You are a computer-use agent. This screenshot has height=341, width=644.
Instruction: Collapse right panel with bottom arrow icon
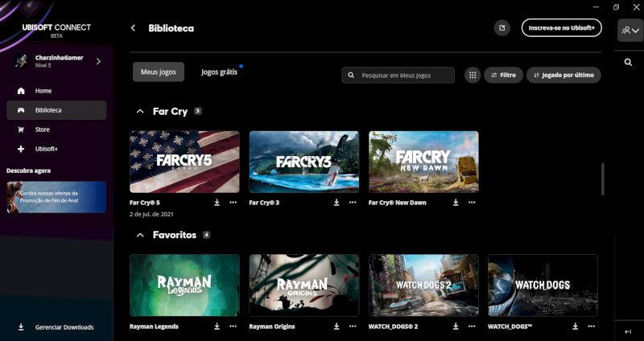pos(628,331)
